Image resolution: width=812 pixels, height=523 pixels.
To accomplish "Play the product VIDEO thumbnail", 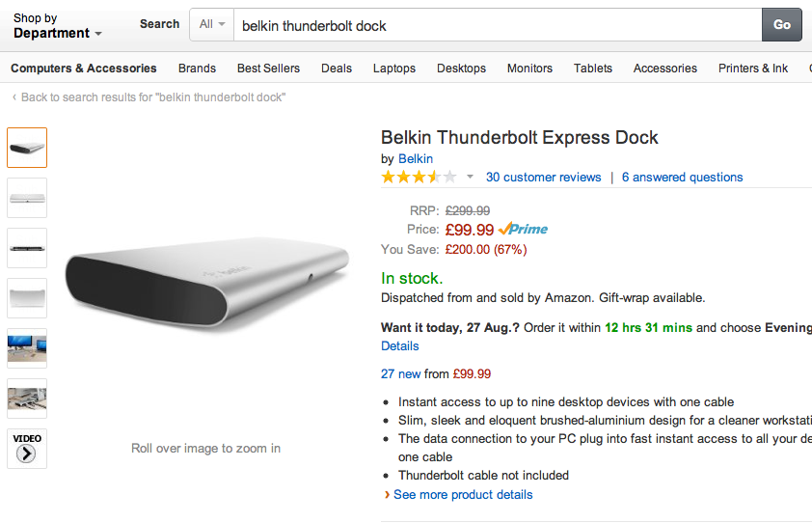I will point(27,449).
